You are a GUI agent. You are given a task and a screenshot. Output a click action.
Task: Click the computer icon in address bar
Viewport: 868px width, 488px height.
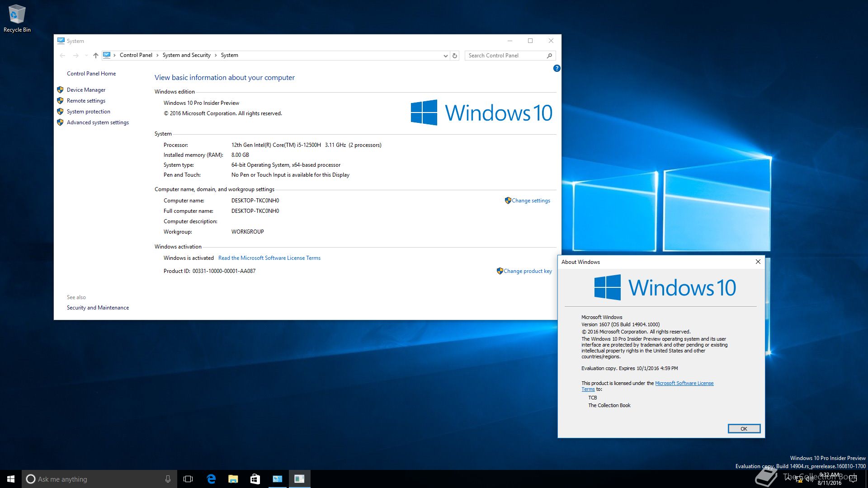pyautogui.click(x=107, y=55)
